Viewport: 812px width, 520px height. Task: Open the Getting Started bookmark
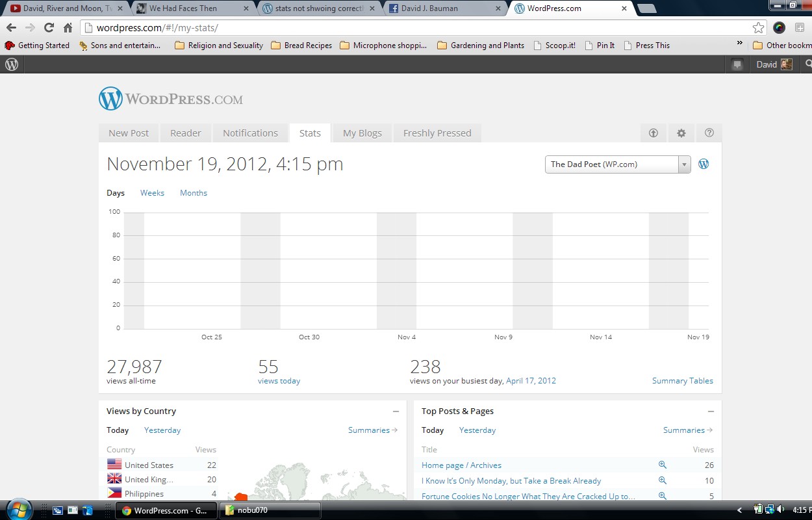point(37,45)
